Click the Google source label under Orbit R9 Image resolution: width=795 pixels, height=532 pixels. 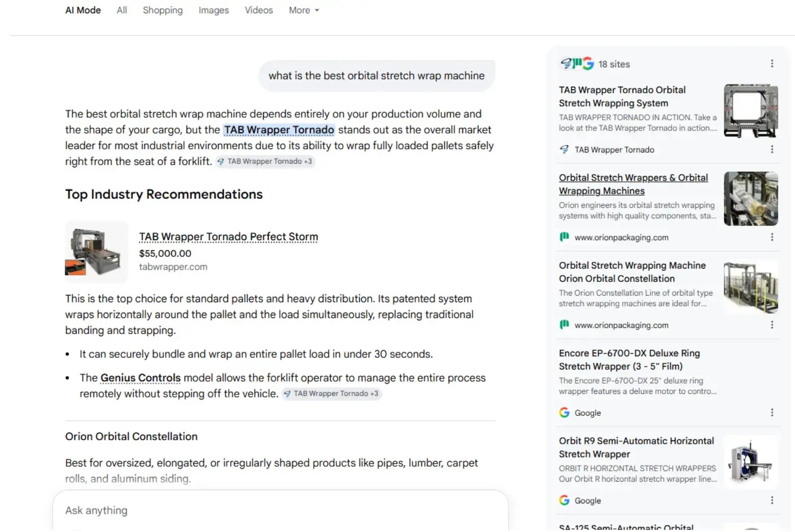(588, 500)
